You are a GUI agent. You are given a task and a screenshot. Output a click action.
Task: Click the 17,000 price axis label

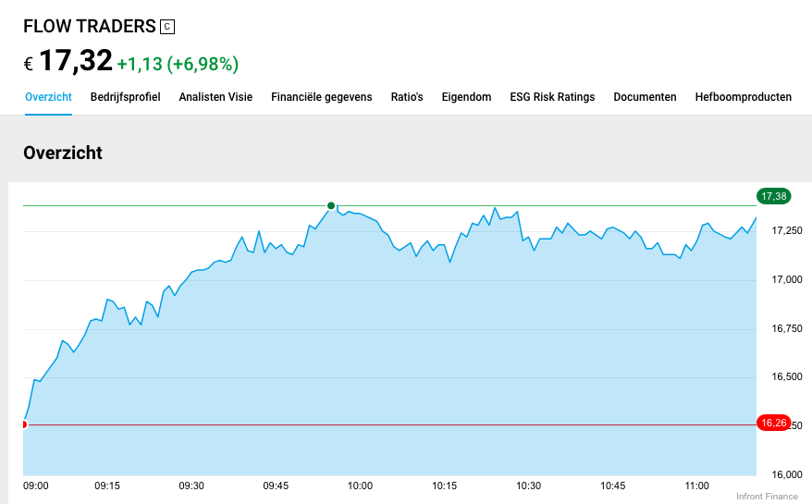[787, 279]
